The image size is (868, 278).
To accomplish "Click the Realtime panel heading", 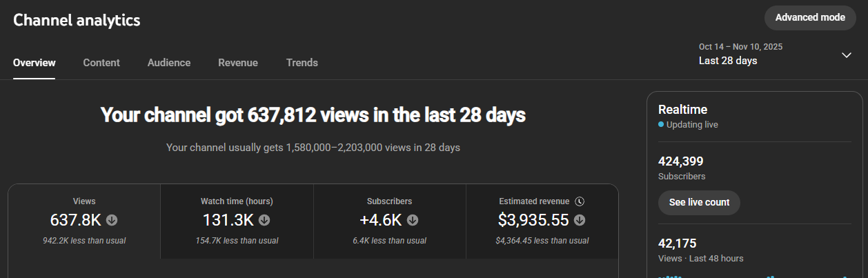I will [x=682, y=109].
